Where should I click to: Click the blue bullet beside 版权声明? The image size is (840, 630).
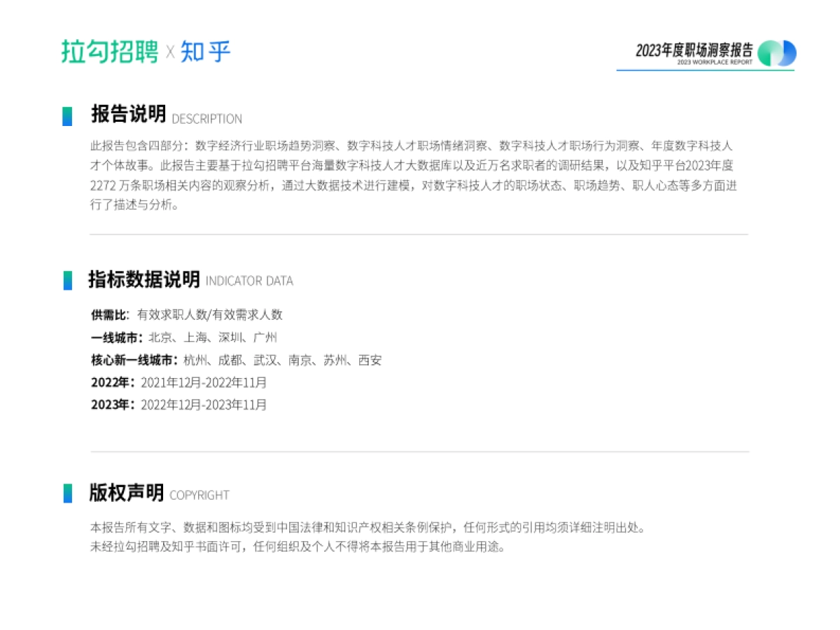67,493
